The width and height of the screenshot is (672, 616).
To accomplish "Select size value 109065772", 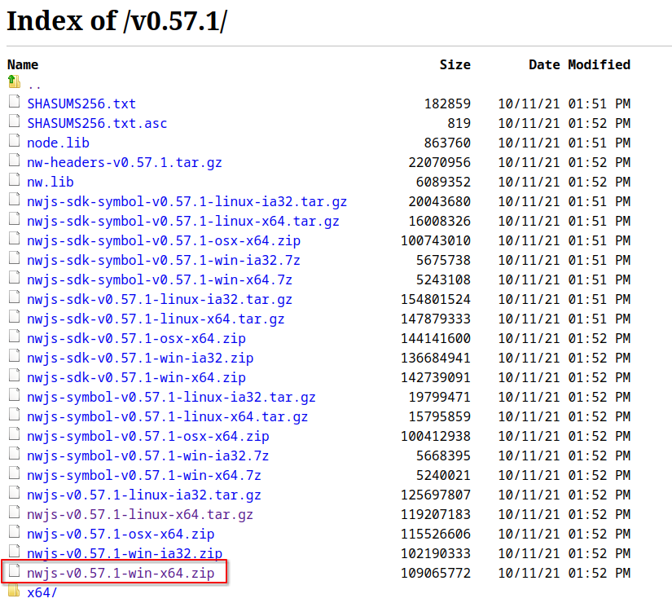I will pyautogui.click(x=436, y=573).
